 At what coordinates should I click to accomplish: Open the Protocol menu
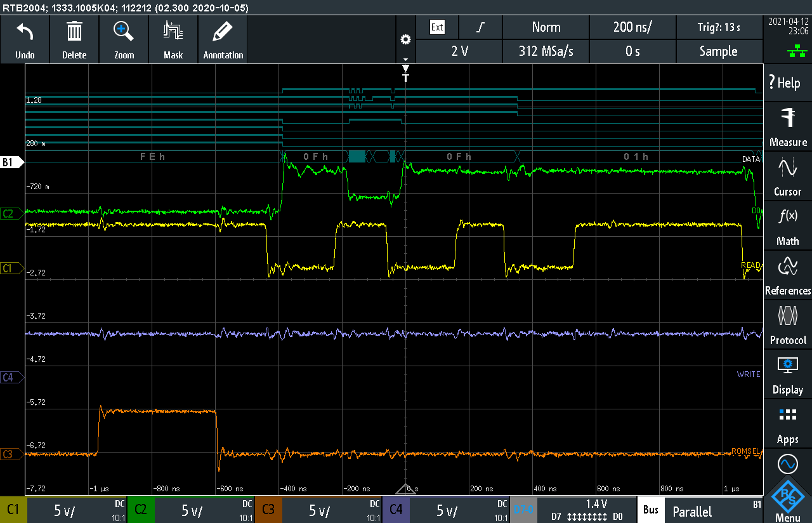[x=788, y=325]
